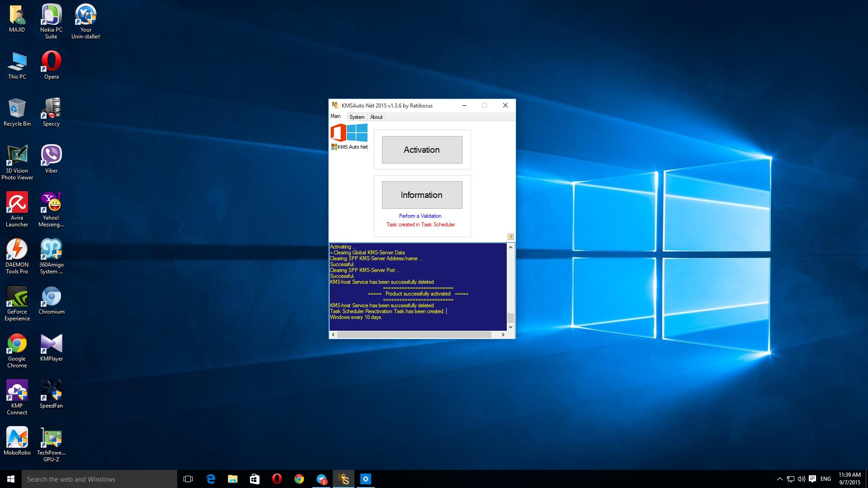The height and width of the screenshot is (488, 868).
Task: Open the taskbar app with red badge 6
Action: pyautogui.click(x=321, y=479)
